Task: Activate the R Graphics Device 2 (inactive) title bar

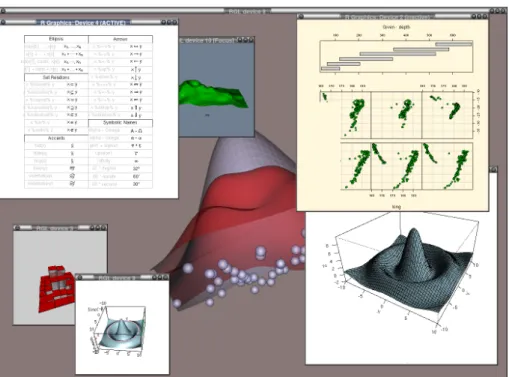Action: pyautogui.click(x=389, y=16)
